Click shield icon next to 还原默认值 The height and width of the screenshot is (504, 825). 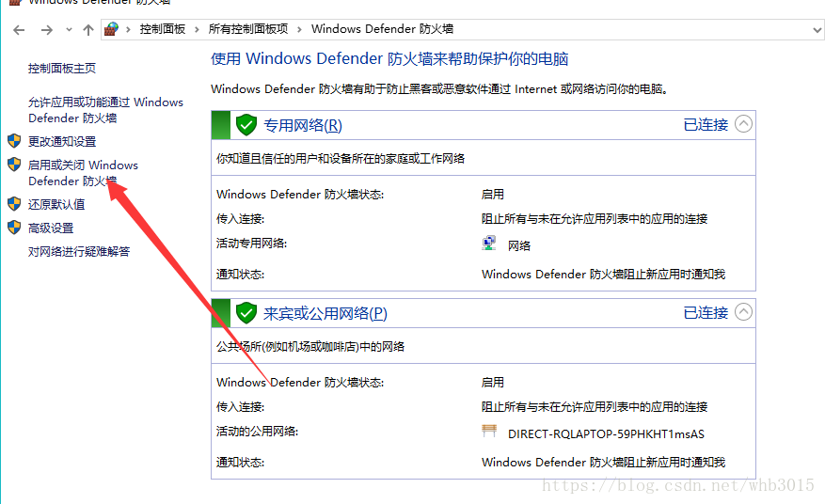[x=14, y=204]
